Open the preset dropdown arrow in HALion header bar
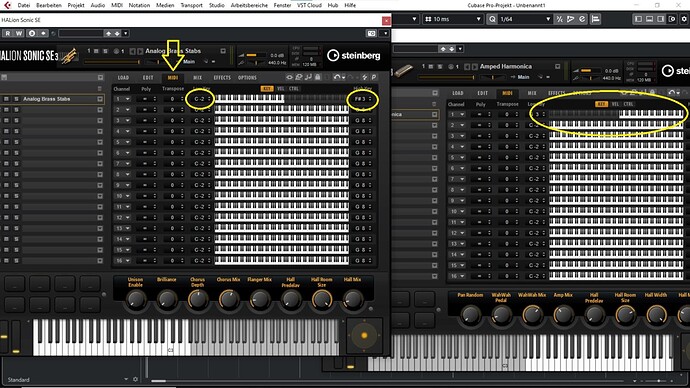690x388 pixels. click(125, 33)
